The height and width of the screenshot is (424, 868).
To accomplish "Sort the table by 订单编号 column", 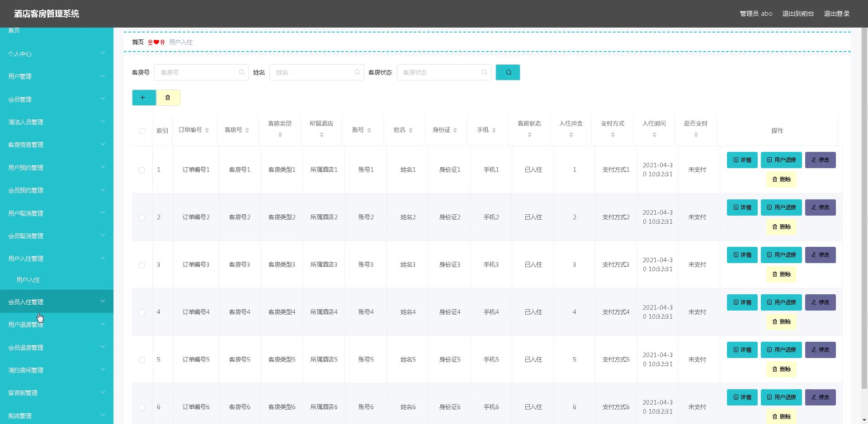I will point(207,130).
